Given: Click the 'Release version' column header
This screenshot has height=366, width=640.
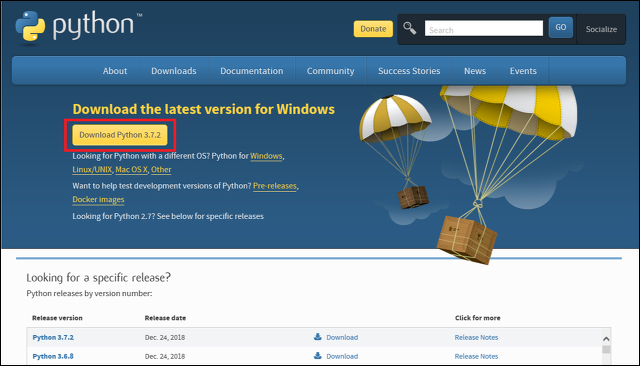Looking at the screenshot, I should point(57,318).
